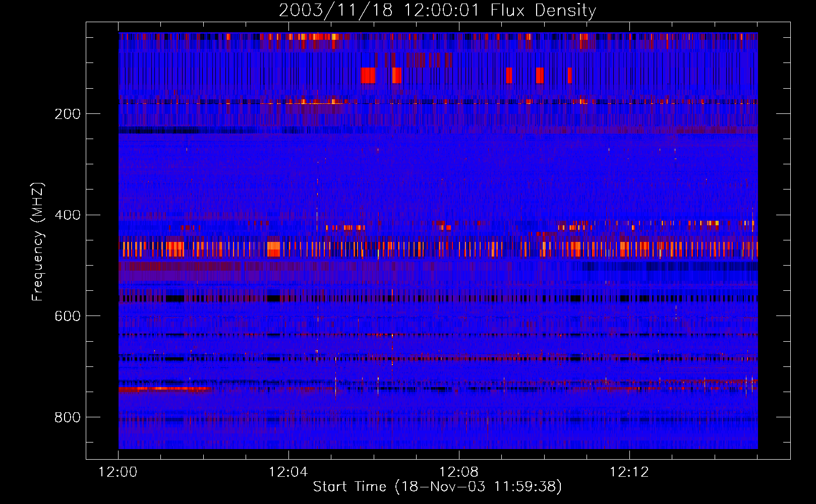Click the 12:04 time tick label
This screenshot has width=816, height=504.
(x=288, y=472)
